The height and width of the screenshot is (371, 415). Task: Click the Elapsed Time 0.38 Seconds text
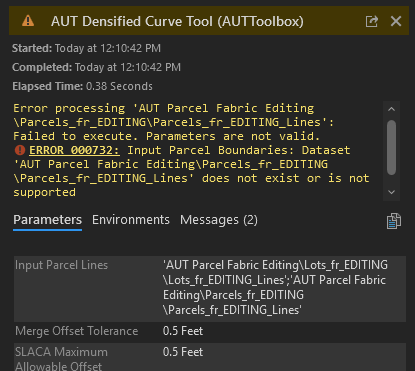pos(82,86)
